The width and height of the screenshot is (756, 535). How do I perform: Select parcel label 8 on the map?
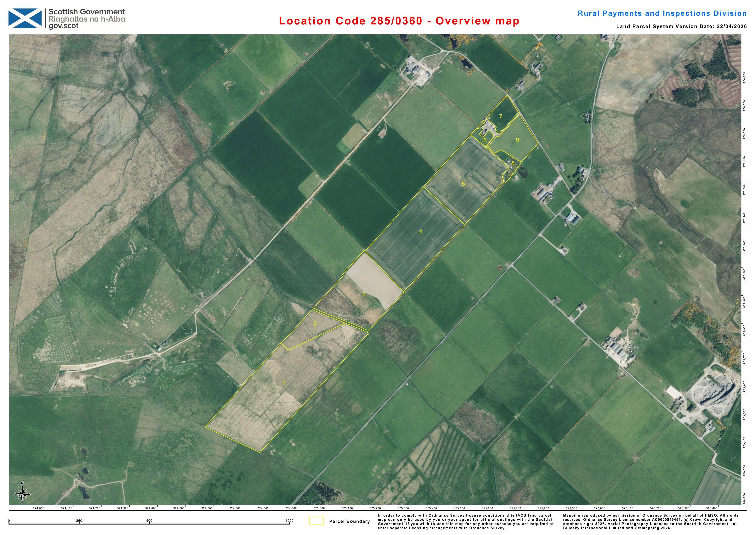[513, 163]
